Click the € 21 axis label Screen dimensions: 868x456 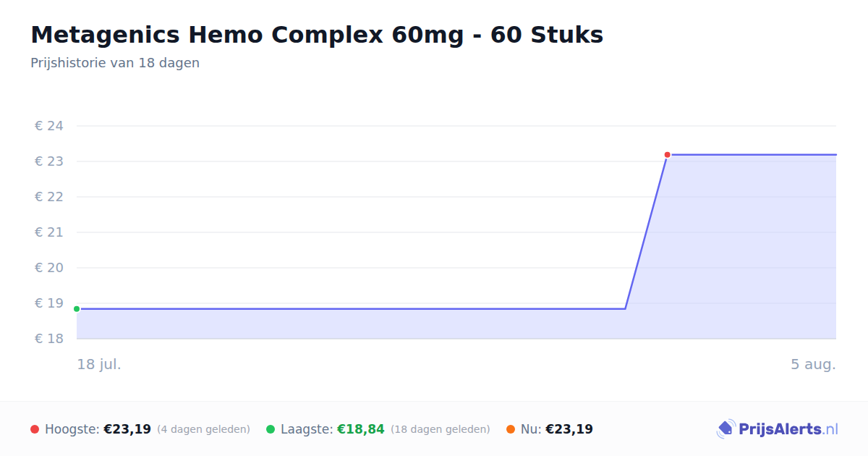pyautogui.click(x=49, y=232)
